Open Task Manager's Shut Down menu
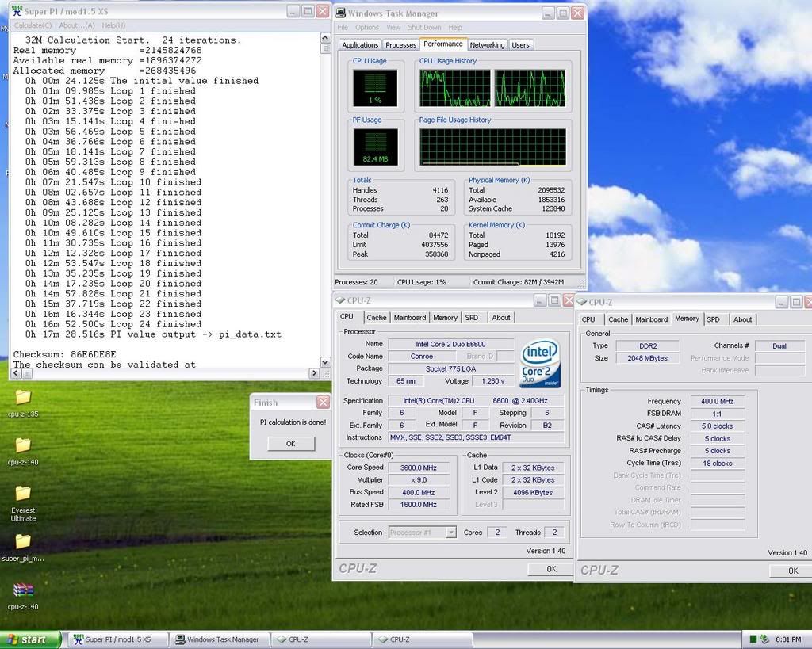Screen dimensions: 812x649 (424, 27)
